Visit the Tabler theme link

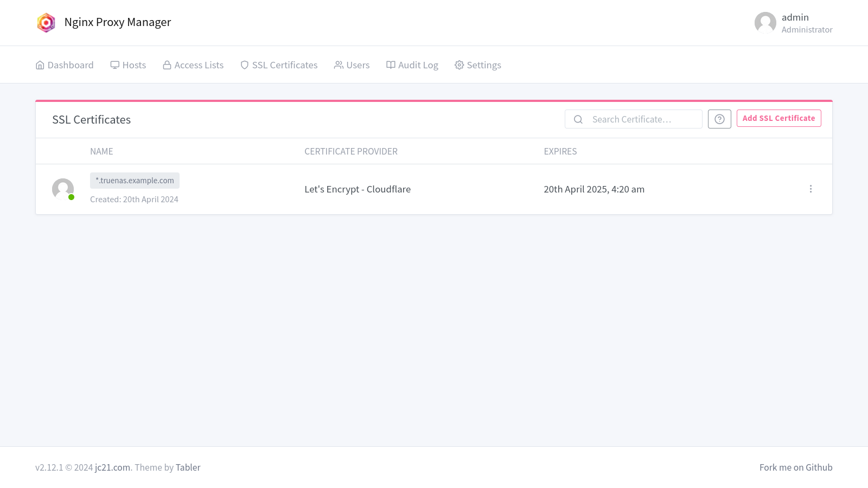tap(188, 467)
